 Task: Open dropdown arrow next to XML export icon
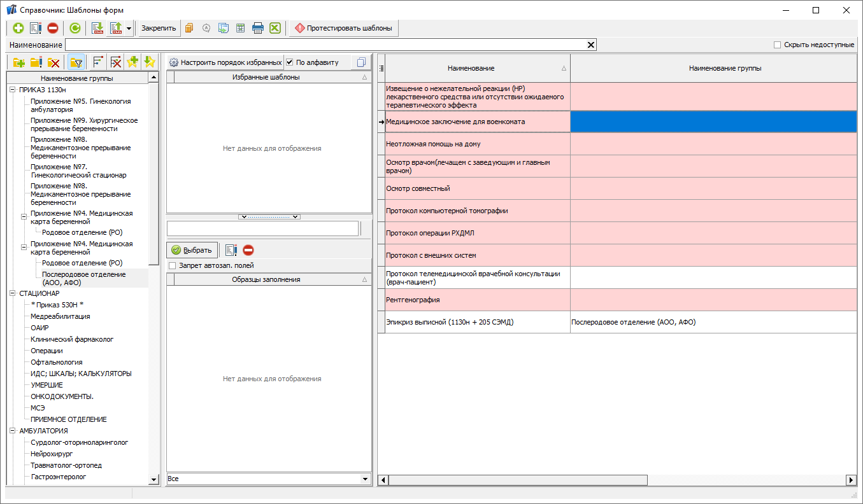(x=129, y=28)
